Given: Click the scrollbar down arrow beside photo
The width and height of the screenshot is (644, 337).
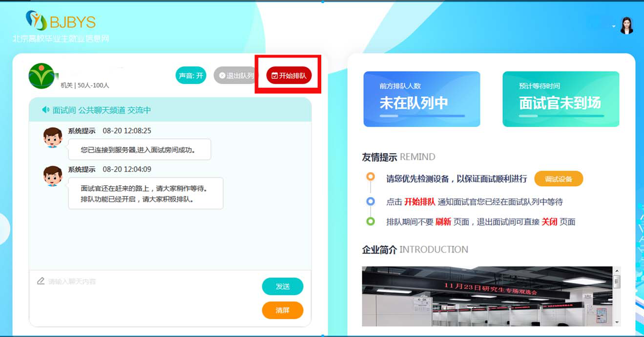Looking at the screenshot, I should coord(617,322).
